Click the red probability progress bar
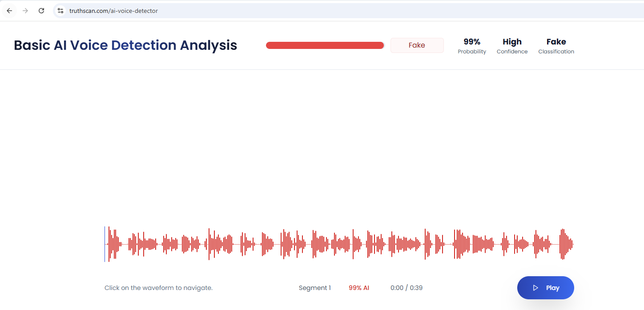 [x=325, y=45]
